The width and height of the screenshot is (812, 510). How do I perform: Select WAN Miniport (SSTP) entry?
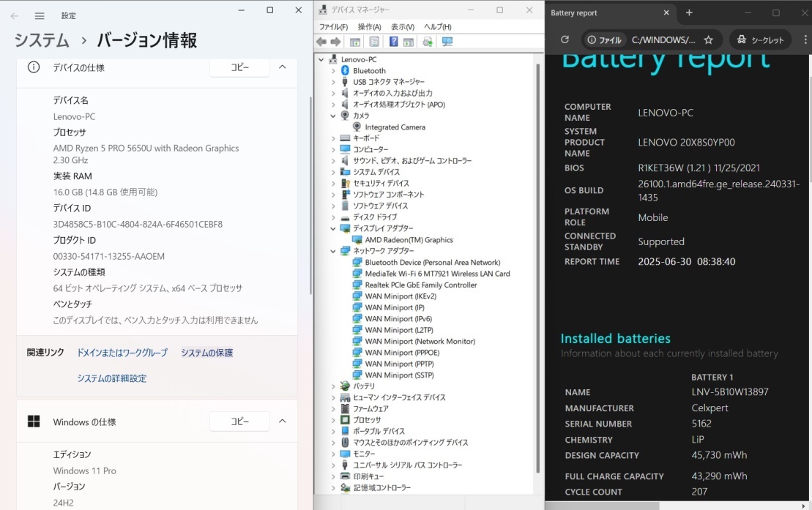pos(399,375)
